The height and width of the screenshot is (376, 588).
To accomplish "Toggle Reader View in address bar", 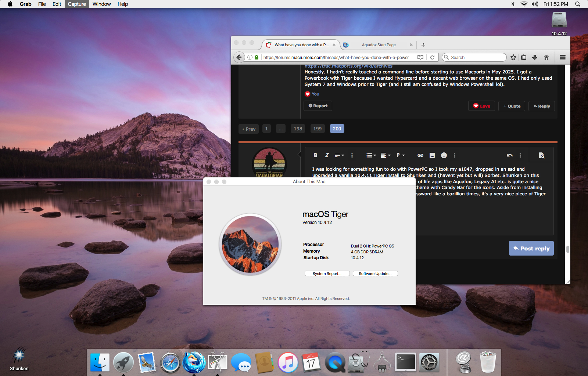I will [x=420, y=57].
